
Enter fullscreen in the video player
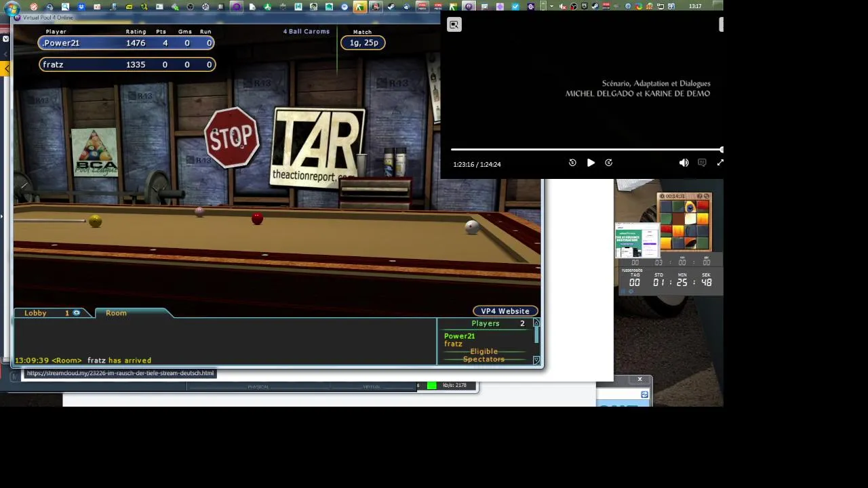(720, 163)
